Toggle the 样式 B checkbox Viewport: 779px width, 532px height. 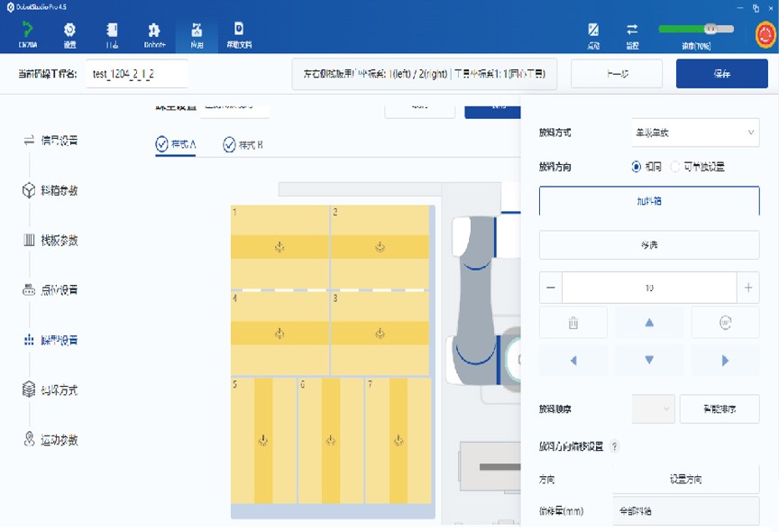(229, 145)
